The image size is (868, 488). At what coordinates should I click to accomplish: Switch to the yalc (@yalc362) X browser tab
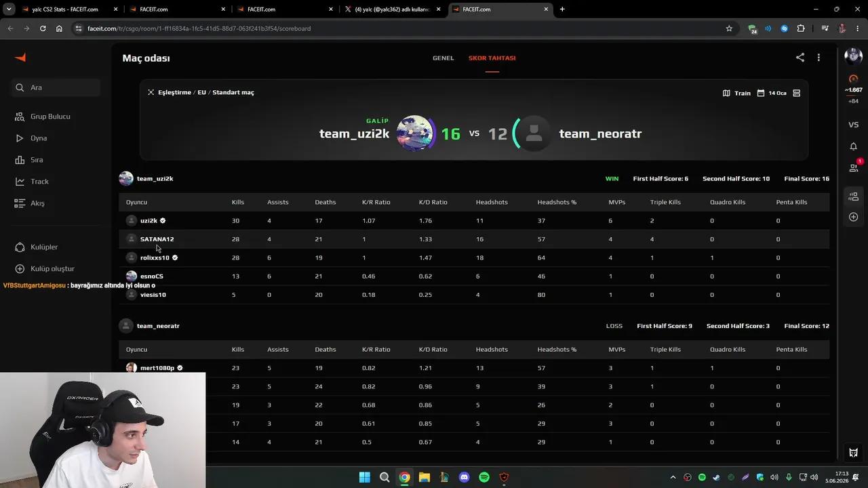click(393, 9)
